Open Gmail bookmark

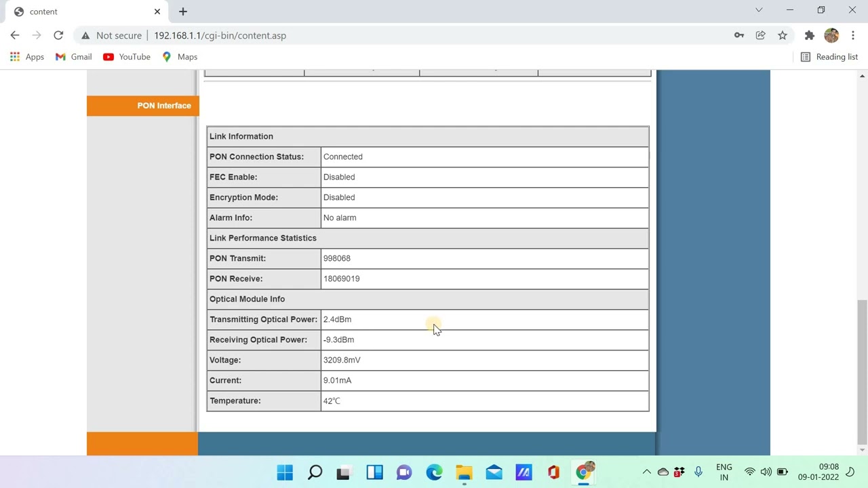pos(74,57)
